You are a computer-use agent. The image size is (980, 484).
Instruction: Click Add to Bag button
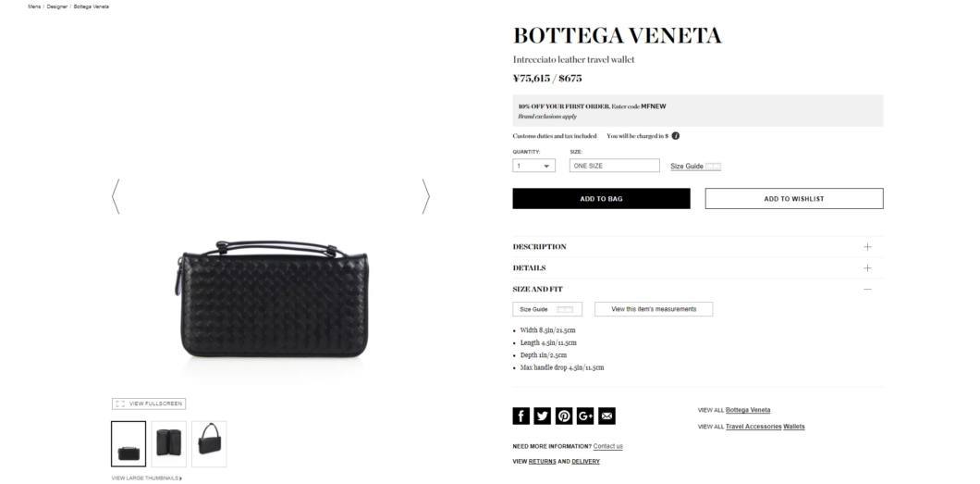pos(601,199)
